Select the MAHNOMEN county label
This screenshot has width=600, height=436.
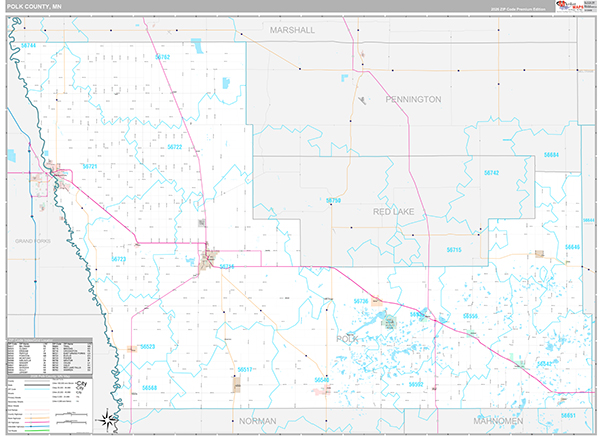pyautogui.click(x=498, y=421)
